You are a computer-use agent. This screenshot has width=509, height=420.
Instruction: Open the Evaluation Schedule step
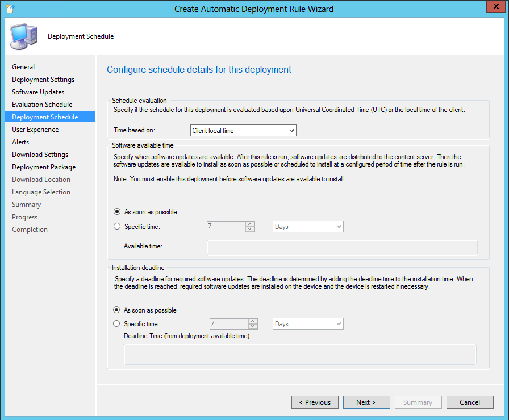click(42, 105)
